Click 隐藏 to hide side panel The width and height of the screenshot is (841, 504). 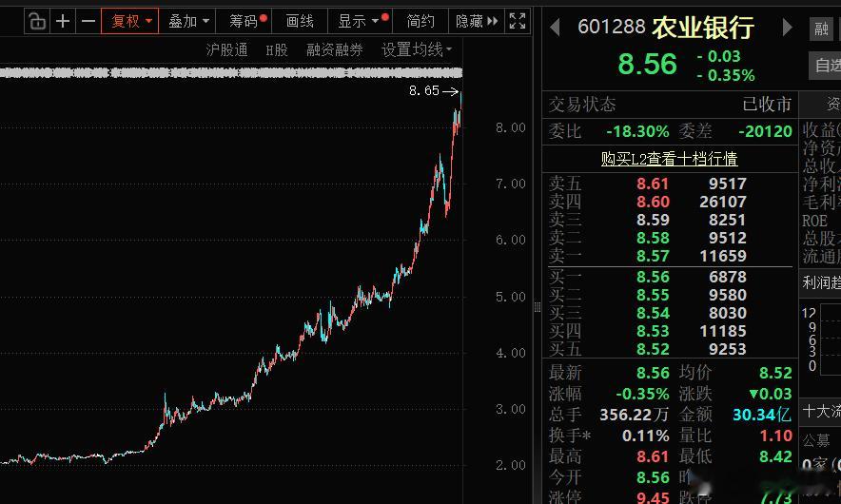(477, 22)
